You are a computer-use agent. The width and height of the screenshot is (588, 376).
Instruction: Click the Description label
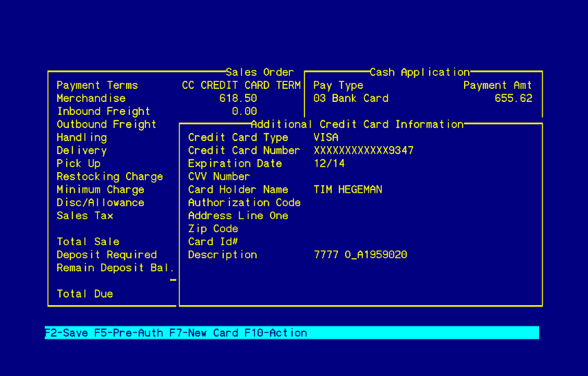pos(222,255)
